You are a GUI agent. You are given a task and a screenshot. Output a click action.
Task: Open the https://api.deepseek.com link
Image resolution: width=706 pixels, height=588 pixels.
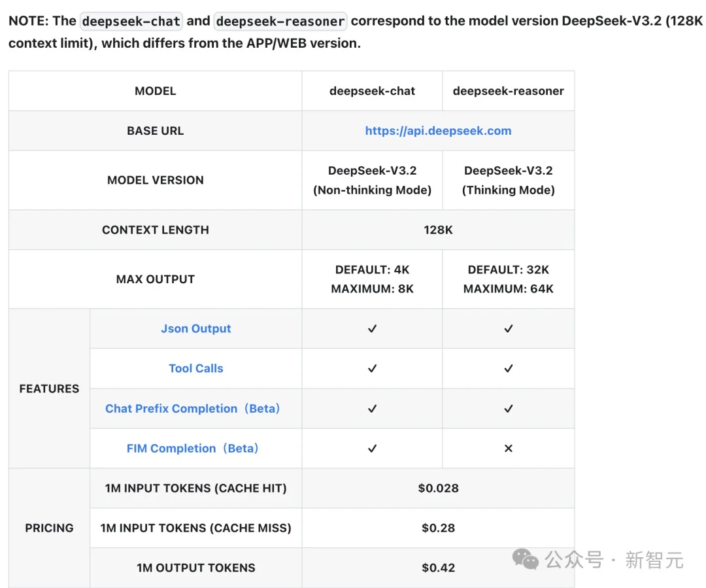(438, 131)
